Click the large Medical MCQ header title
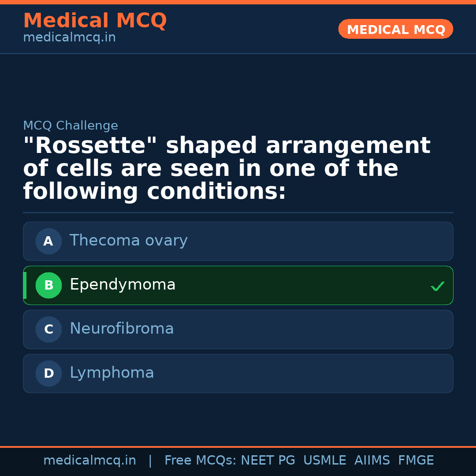Viewport: 476px width, 476px height. (95, 21)
